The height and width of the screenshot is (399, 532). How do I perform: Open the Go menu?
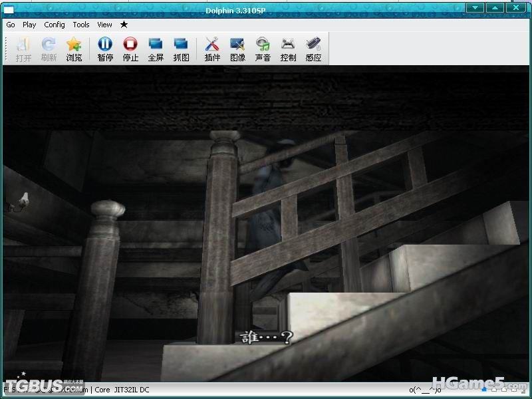(11, 25)
